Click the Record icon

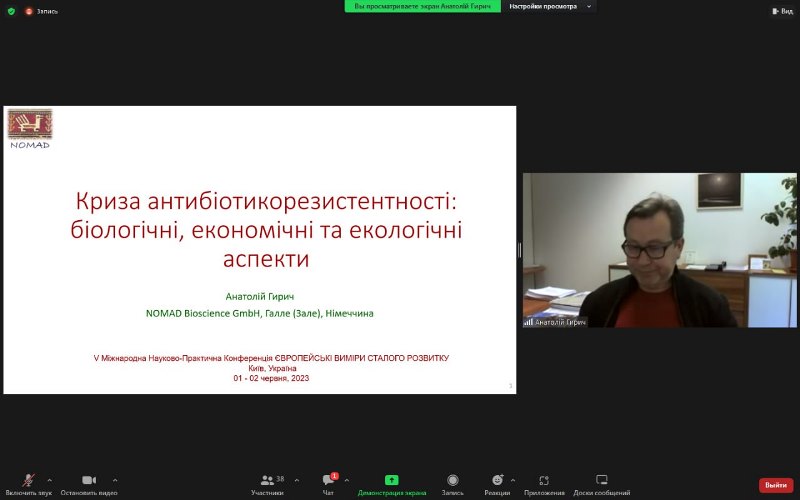click(453, 480)
